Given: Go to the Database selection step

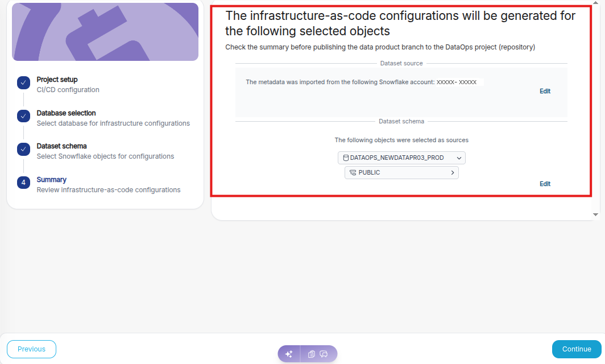Looking at the screenshot, I should point(66,113).
